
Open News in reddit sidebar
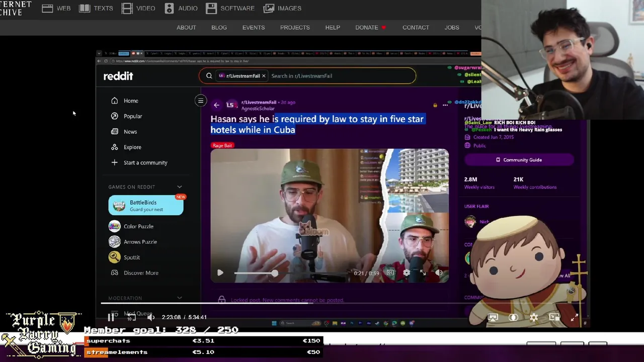pyautogui.click(x=130, y=132)
